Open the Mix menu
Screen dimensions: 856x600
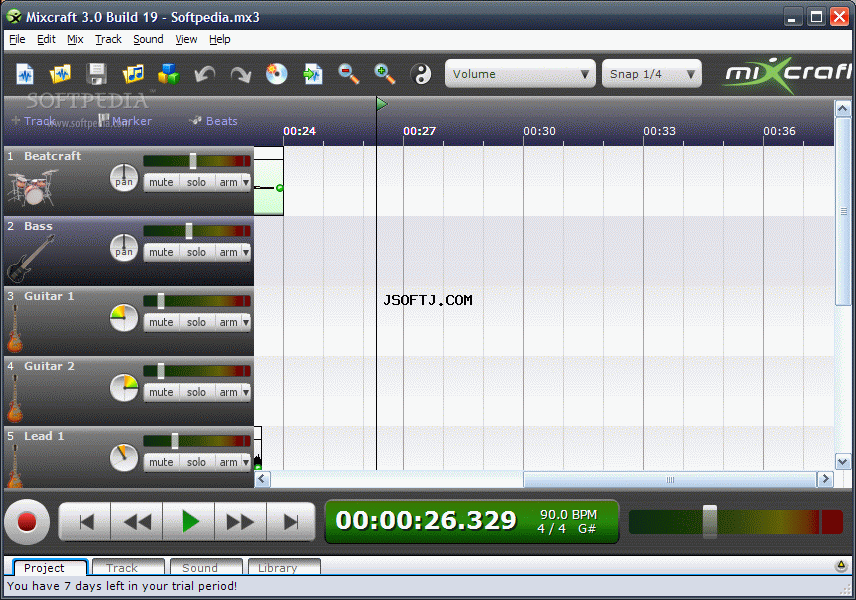pos(75,39)
